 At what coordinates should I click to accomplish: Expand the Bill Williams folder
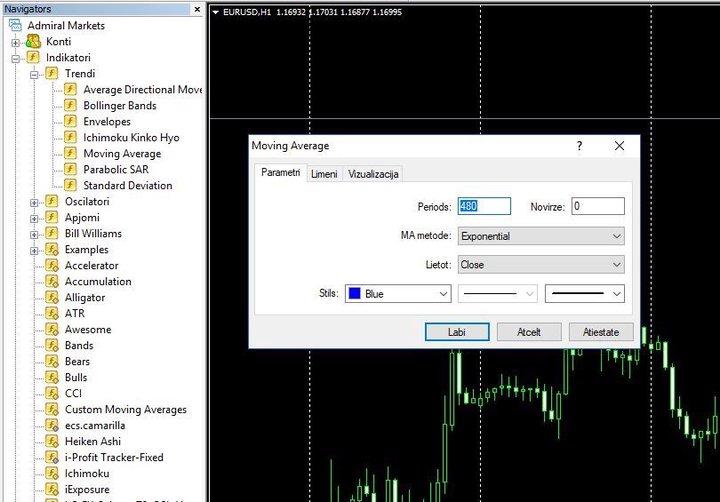point(34,235)
